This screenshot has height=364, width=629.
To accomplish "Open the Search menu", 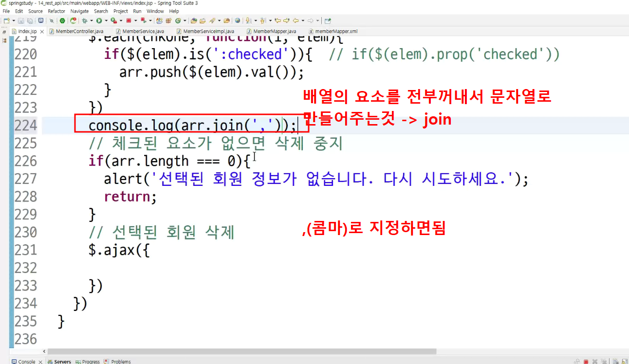I will [101, 11].
